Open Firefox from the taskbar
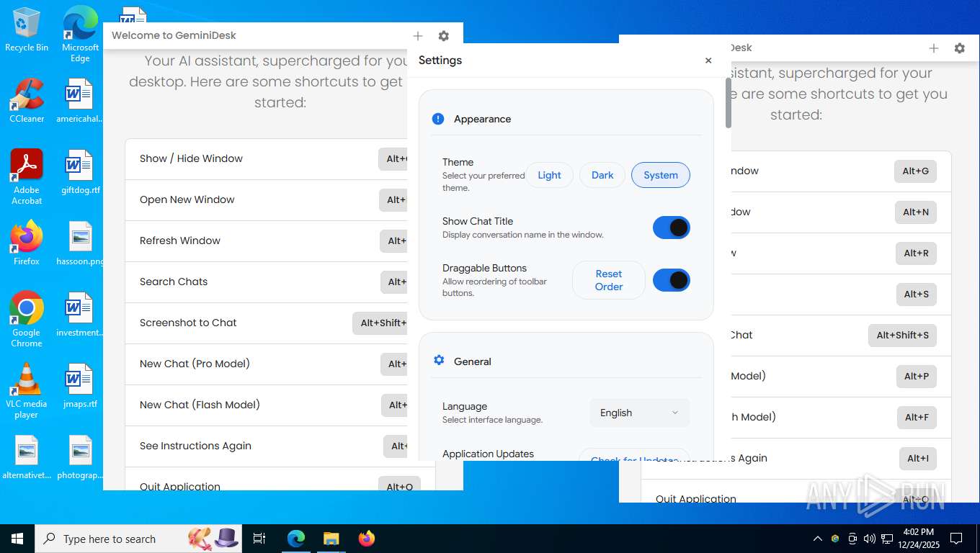Image resolution: width=980 pixels, height=553 pixels. point(367,539)
